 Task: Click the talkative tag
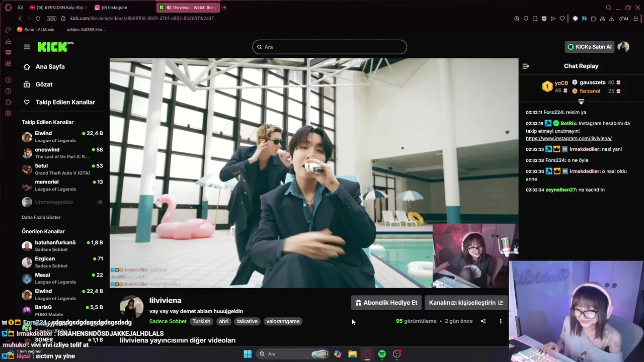tap(247, 321)
